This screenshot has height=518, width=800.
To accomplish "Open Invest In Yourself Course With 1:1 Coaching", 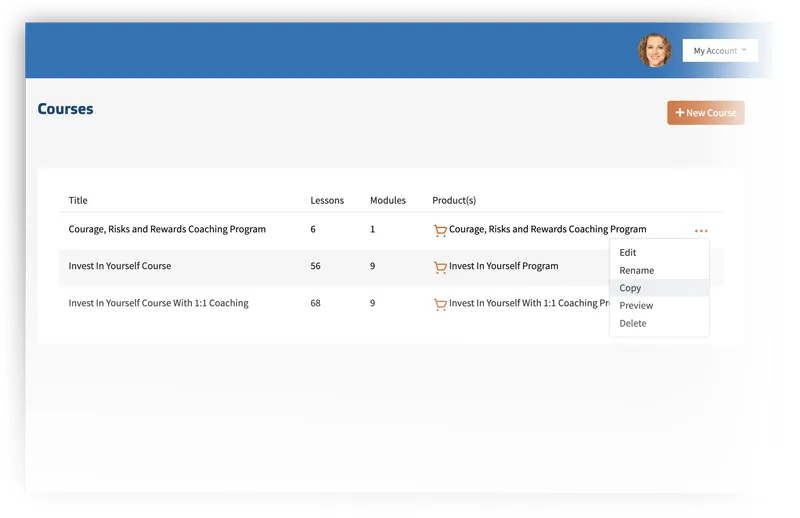I will click(x=158, y=303).
